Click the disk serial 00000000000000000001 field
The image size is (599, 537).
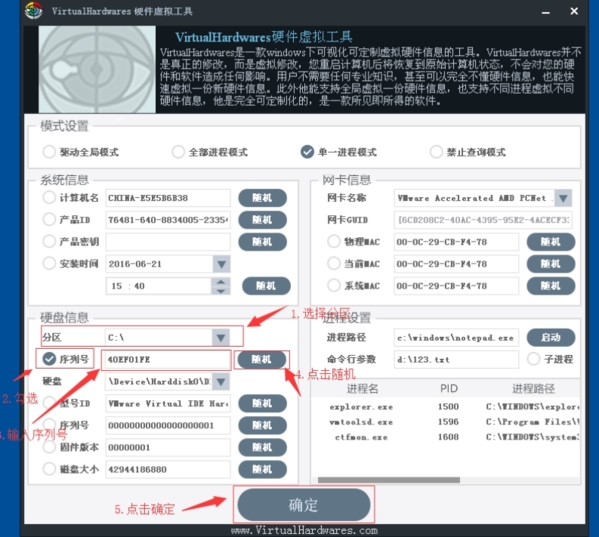click(168, 425)
